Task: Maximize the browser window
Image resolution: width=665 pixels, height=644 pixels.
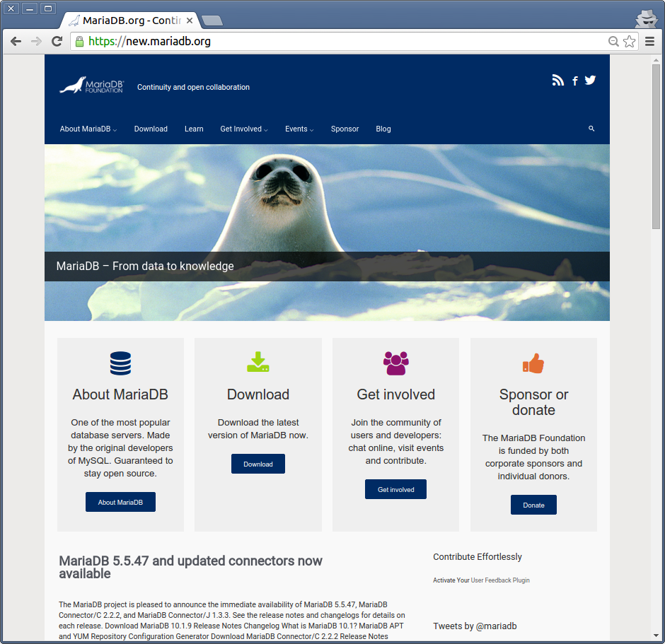Action: tap(48, 8)
